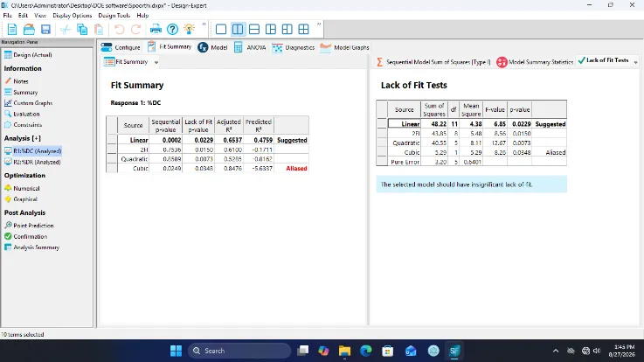Click the light bulb tips icon
The image size is (644, 362).
click(x=189, y=29)
